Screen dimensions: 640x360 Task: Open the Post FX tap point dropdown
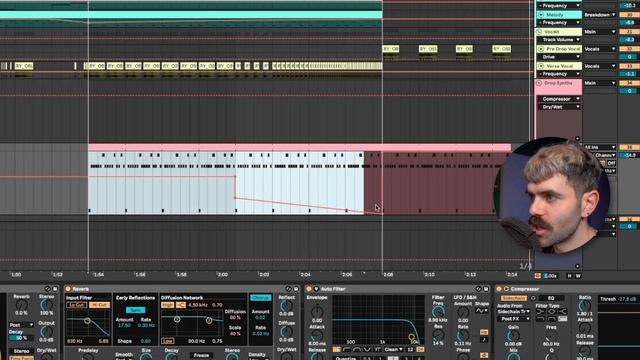coord(513,319)
